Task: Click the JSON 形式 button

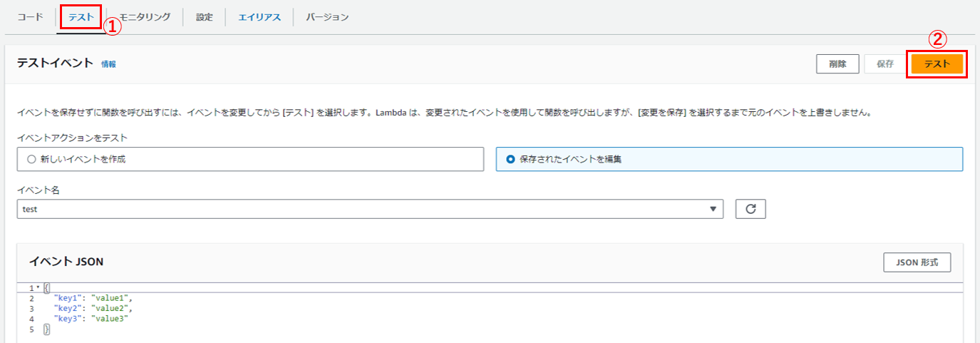Action: (x=917, y=262)
